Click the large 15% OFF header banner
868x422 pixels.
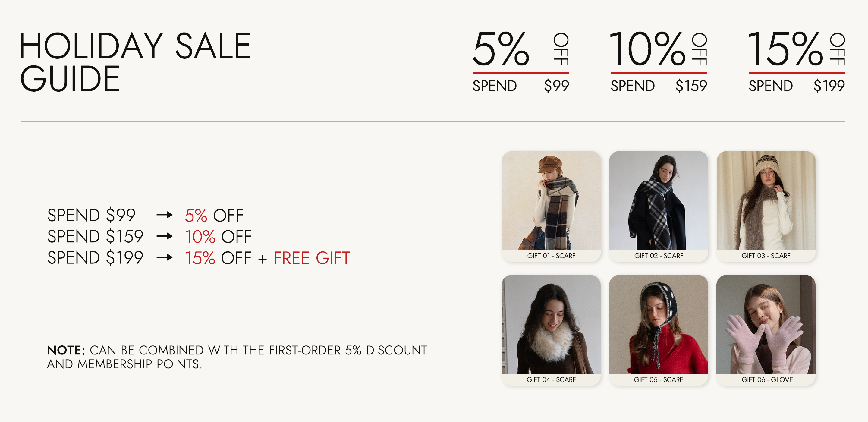click(797, 49)
